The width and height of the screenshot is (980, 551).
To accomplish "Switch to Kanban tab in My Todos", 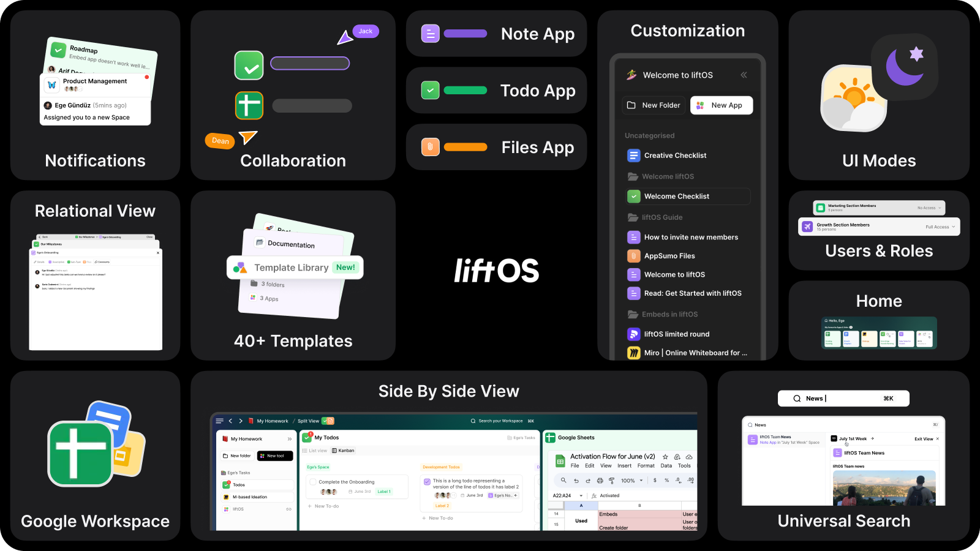I will tap(343, 451).
